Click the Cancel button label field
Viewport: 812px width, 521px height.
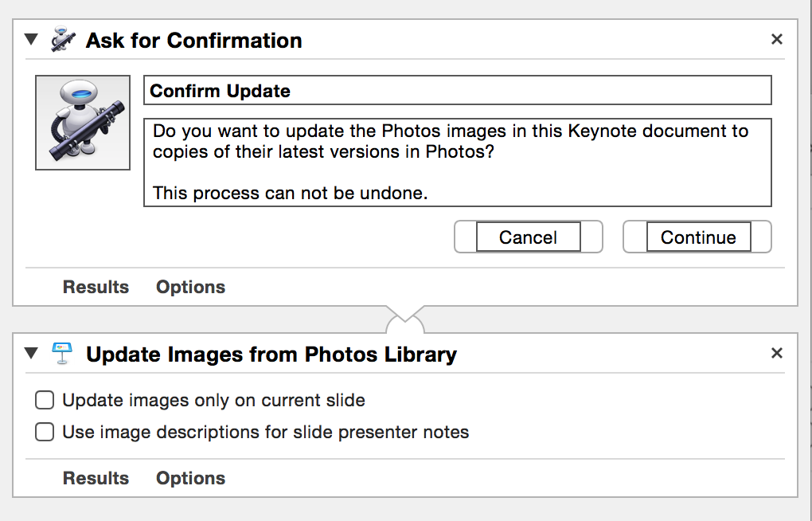point(529,237)
